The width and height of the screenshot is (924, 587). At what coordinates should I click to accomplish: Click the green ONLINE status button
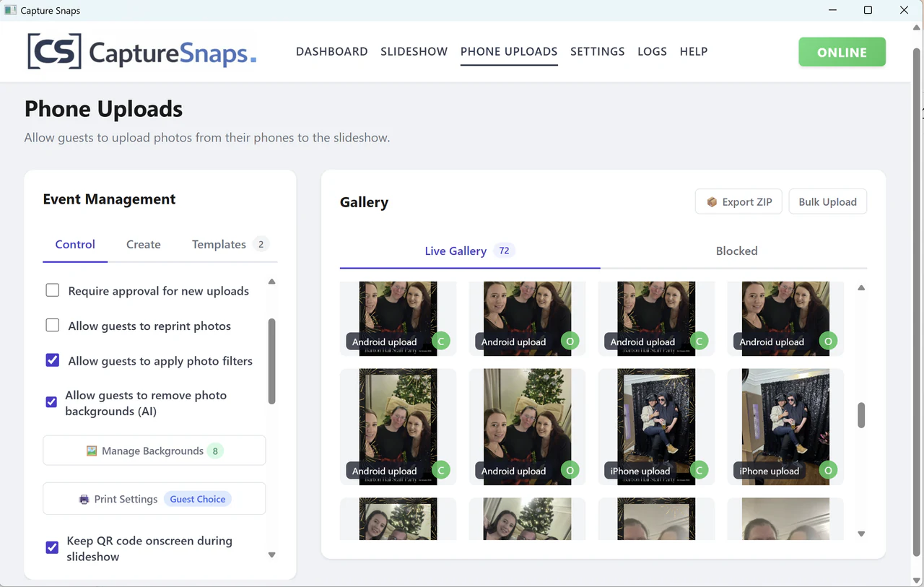point(842,52)
